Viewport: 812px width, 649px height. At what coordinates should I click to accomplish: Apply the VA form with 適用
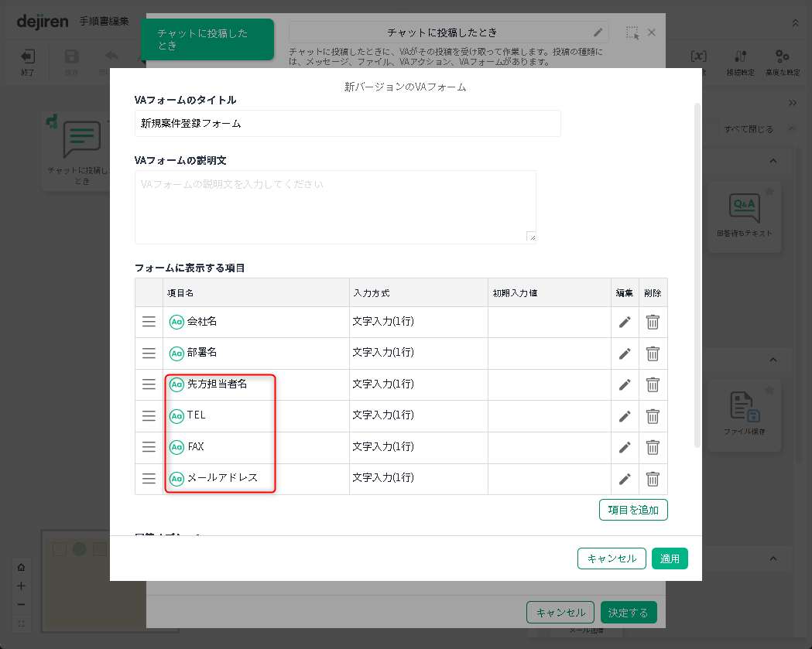point(670,558)
